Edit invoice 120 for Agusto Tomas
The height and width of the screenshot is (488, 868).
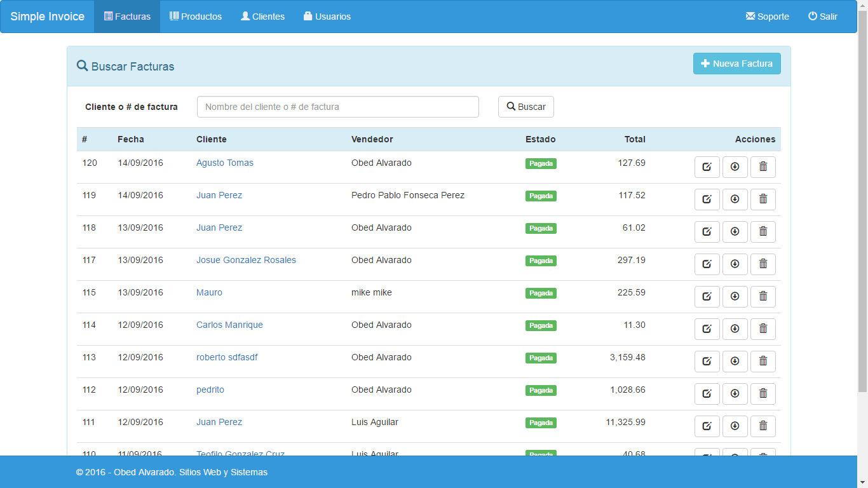point(707,167)
